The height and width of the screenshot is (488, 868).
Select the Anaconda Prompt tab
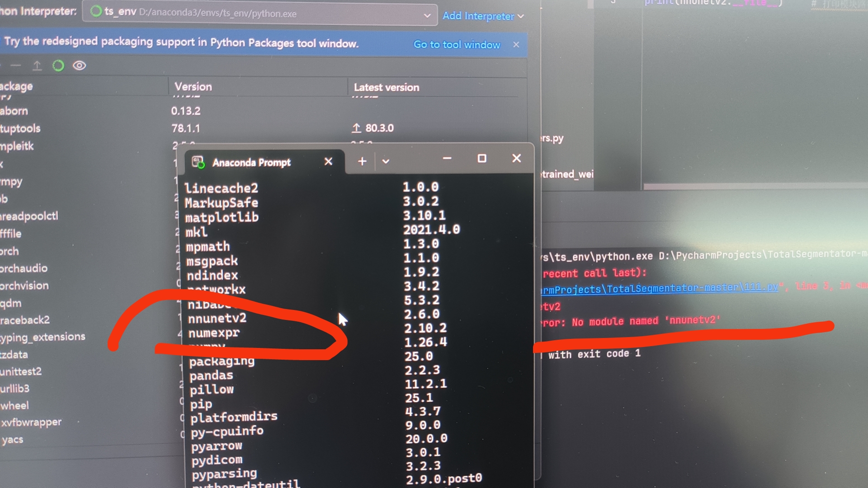251,163
